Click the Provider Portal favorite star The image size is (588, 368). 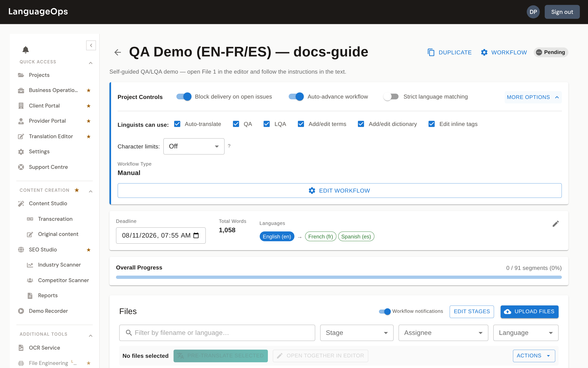pyautogui.click(x=89, y=121)
